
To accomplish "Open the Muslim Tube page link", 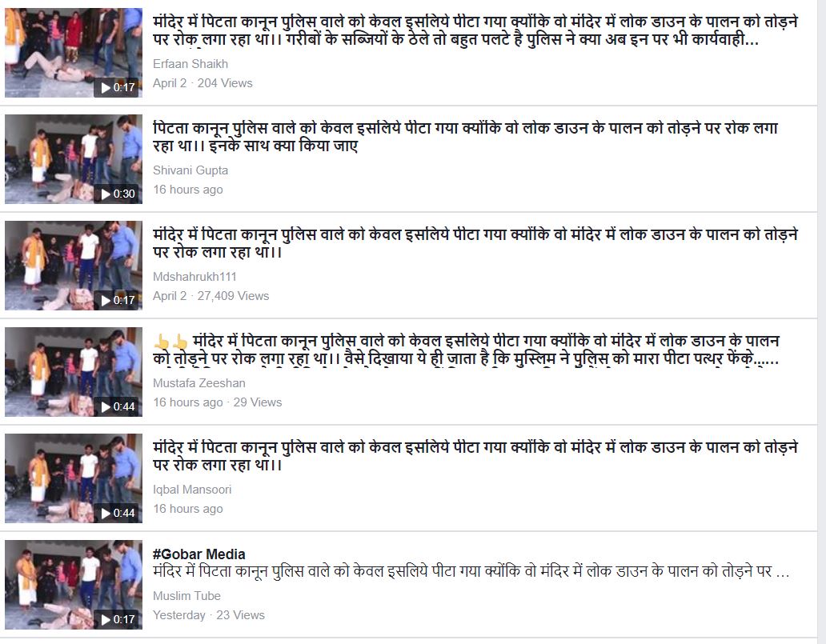I will tap(186, 595).
